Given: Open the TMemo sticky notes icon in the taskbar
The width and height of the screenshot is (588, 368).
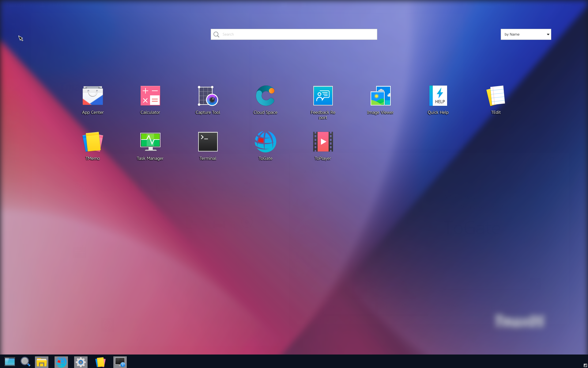Looking at the screenshot, I should click(100, 362).
